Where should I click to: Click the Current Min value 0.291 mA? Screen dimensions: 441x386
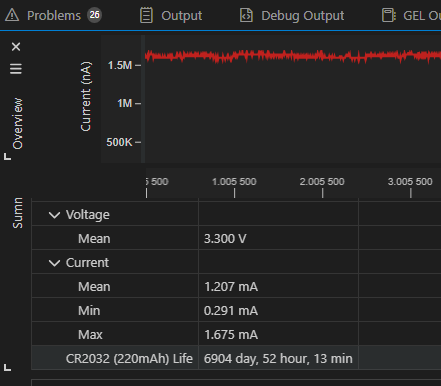click(x=231, y=311)
